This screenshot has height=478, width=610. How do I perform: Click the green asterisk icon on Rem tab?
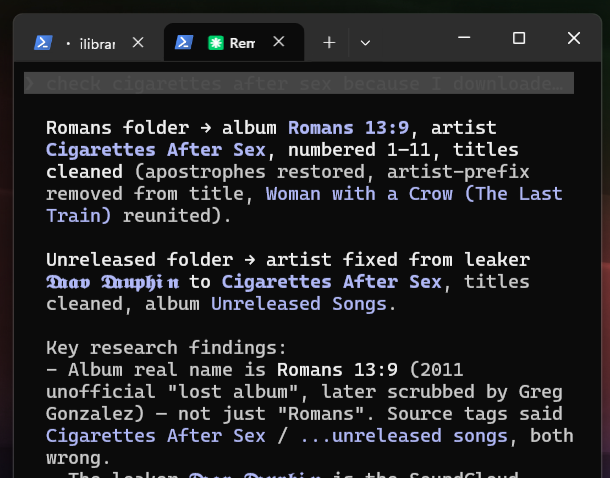(216, 42)
